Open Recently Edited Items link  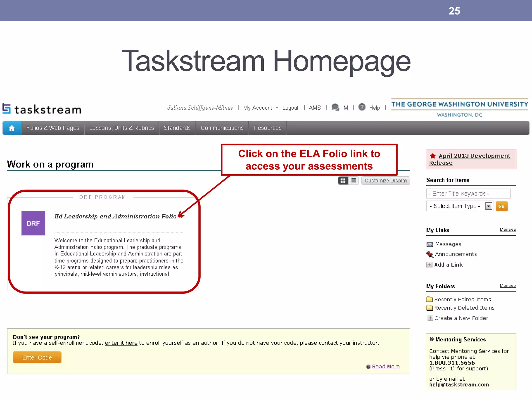(x=463, y=300)
